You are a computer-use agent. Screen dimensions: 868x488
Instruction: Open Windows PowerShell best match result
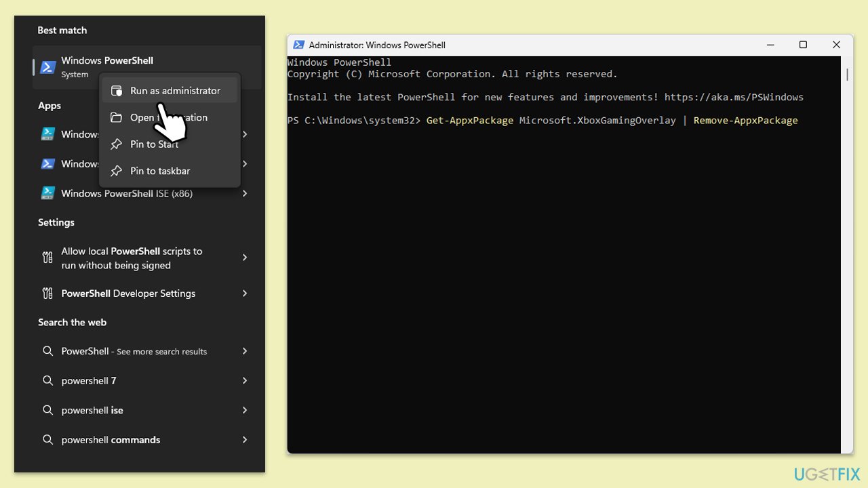(x=147, y=67)
